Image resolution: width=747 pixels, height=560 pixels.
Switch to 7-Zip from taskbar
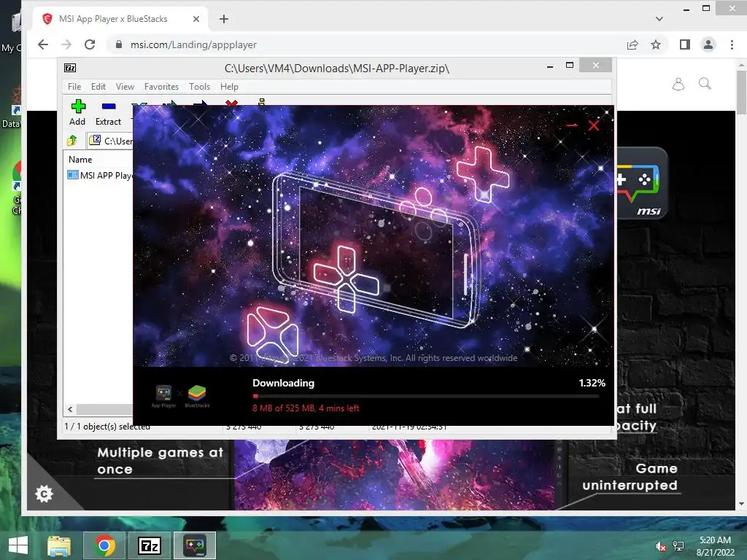[x=150, y=545]
